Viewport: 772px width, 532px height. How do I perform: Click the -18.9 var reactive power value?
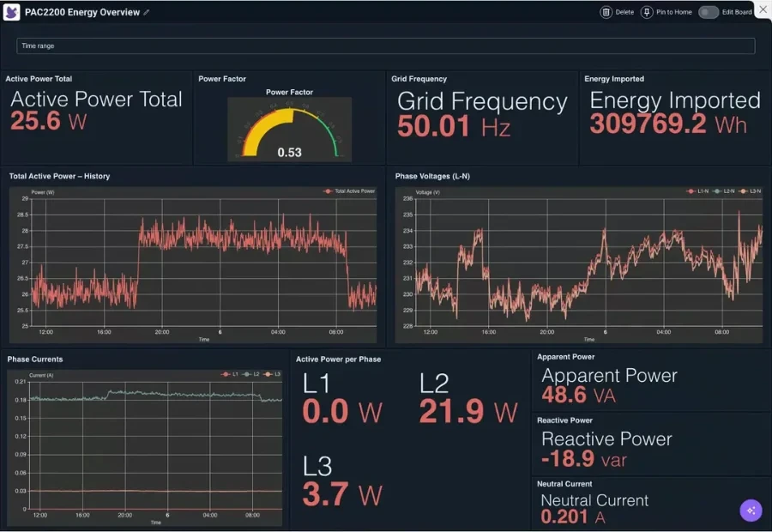click(584, 459)
